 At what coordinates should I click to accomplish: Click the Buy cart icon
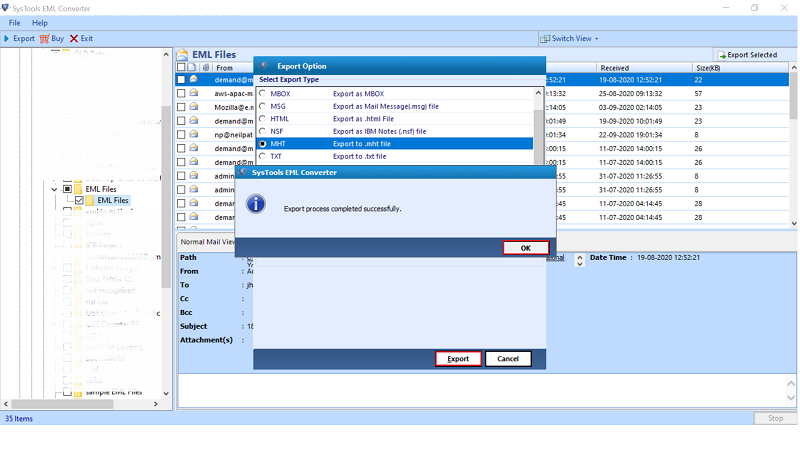44,39
